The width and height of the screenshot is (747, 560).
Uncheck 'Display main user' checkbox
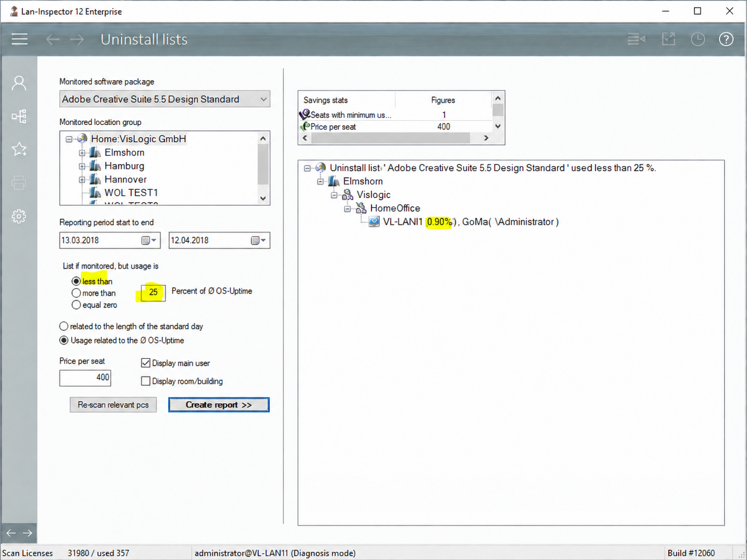145,363
